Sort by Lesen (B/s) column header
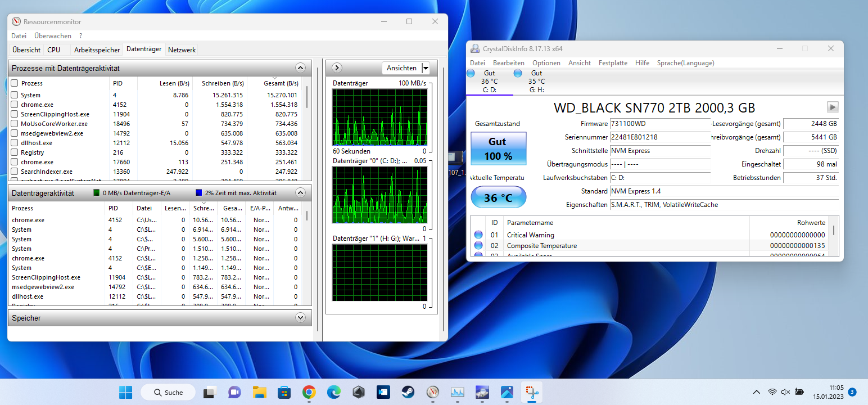This screenshot has width=868, height=405. pos(165,83)
